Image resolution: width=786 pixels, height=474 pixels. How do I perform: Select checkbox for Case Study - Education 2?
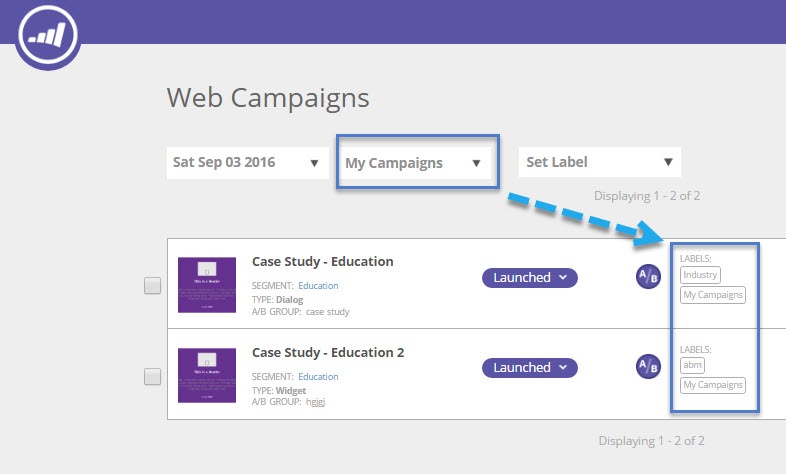click(x=152, y=377)
